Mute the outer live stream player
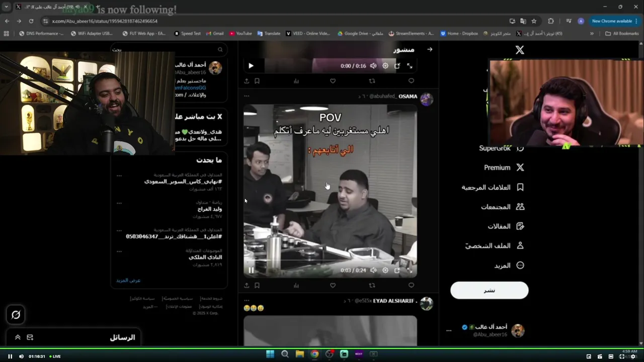The width and height of the screenshot is (644, 362). pos(21,356)
